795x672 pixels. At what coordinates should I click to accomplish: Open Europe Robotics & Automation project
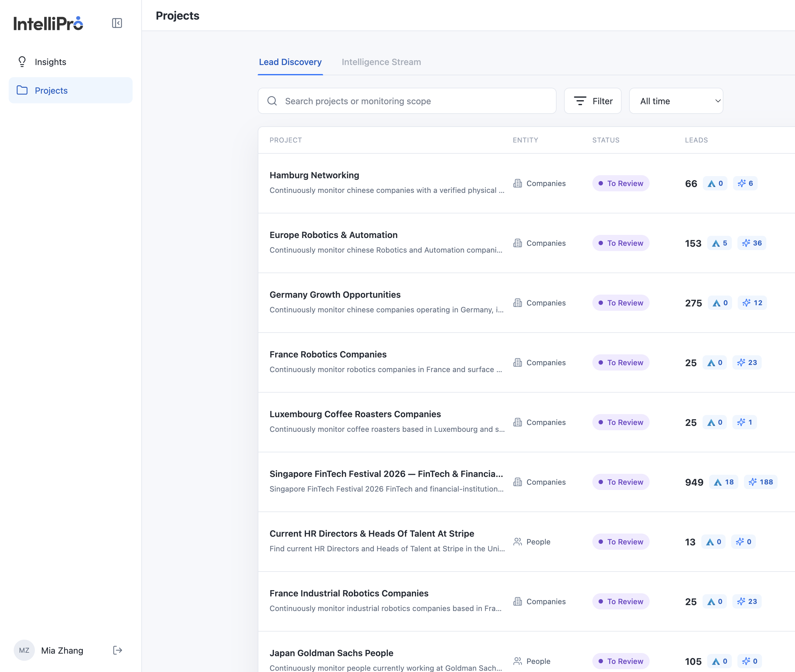click(333, 235)
